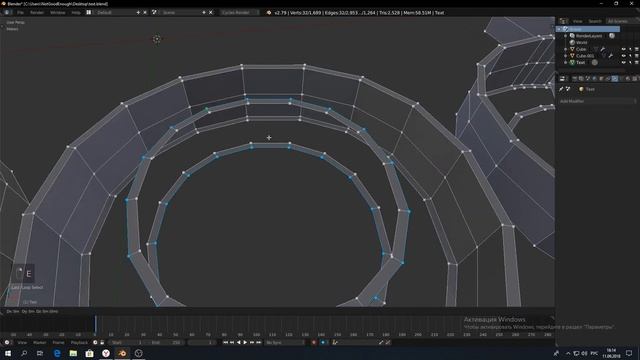The height and width of the screenshot is (360, 640).
Task: Open the outliner View menu
Action: [578, 21]
